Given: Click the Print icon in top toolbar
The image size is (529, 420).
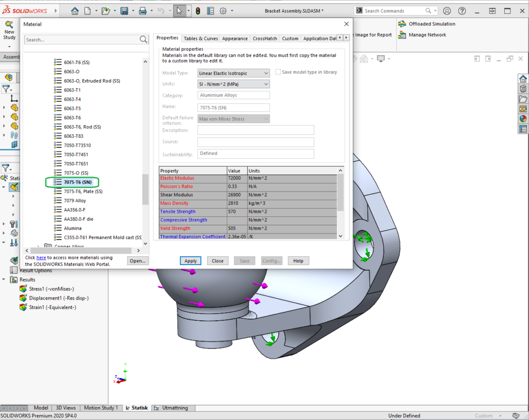Looking at the screenshot, I should 143,11.
